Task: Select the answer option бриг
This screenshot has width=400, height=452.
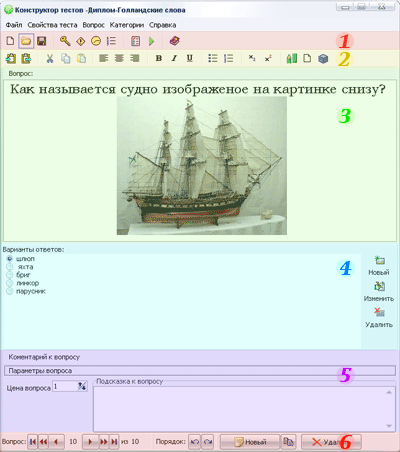Action: click(x=19, y=275)
